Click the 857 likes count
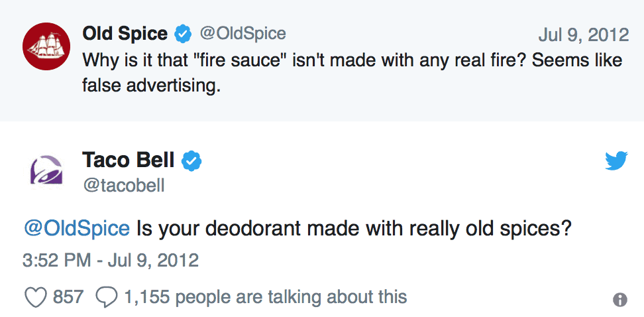The height and width of the screenshot is (317, 644). click(68, 296)
